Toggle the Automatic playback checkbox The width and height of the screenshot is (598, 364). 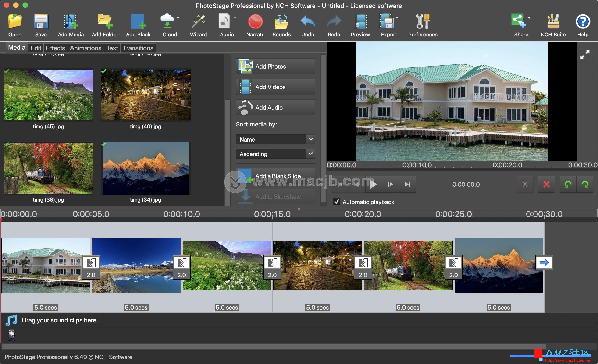pyautogui.click(x=336, y=202)
